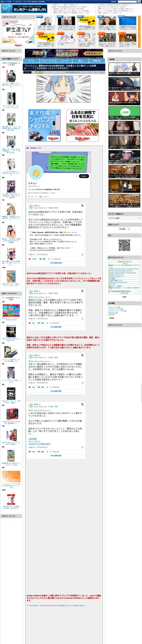Click はてなブックマークに追加 link
Screen dimensions: 142x644
point(117,311)
